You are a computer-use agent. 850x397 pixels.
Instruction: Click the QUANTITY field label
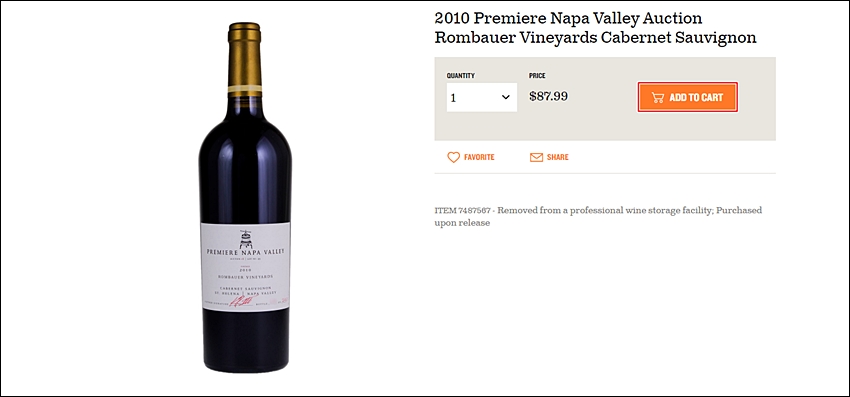click(460, 76)
